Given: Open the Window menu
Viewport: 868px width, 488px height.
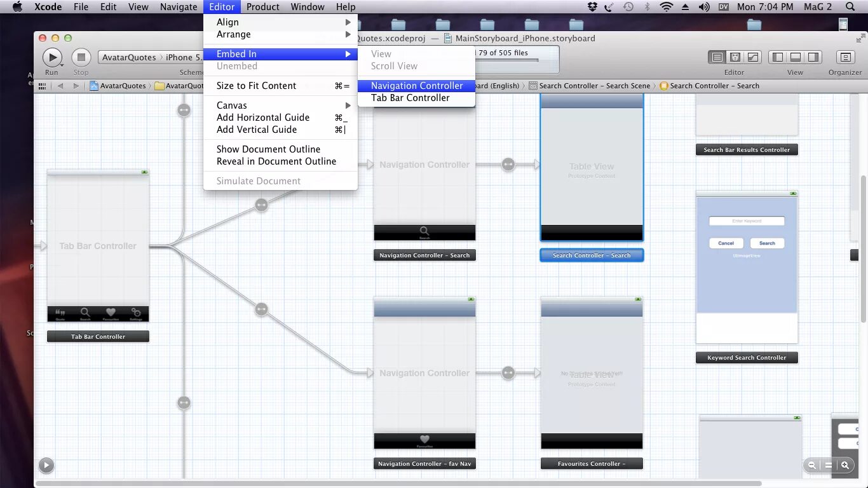Looking at the screenshot, I should coord(308,7).
